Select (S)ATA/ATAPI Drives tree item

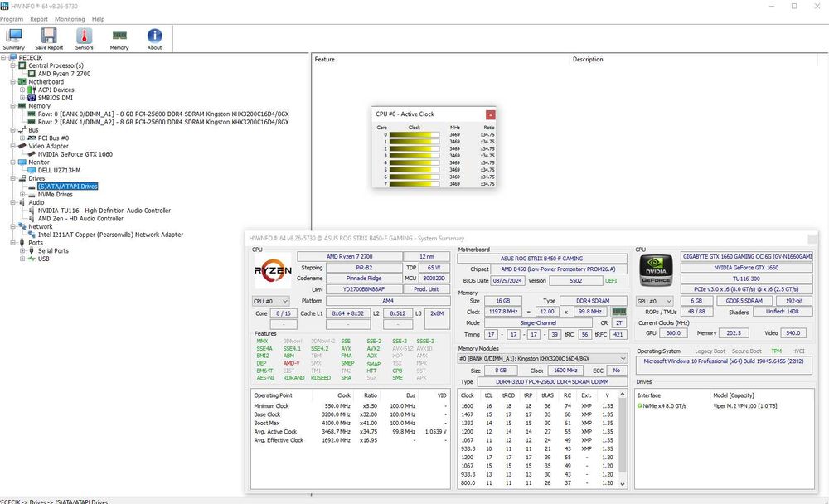pos(68,187)
